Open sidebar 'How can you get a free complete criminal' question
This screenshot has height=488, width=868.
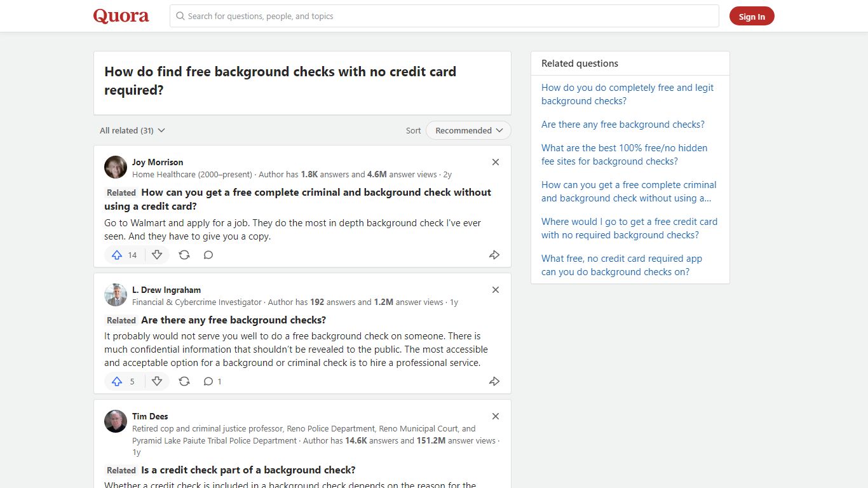[x=628, y=191]
